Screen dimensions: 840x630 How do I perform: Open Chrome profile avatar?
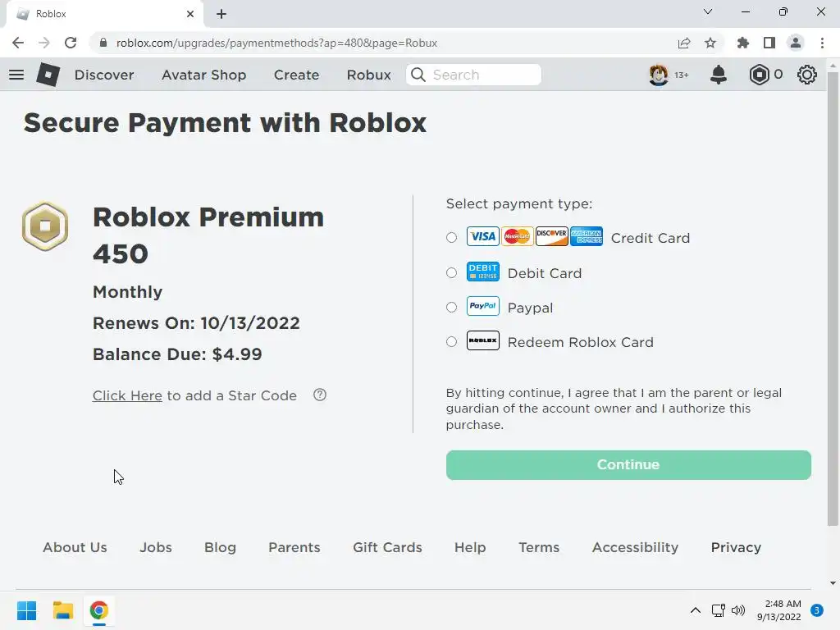point(796,43)
